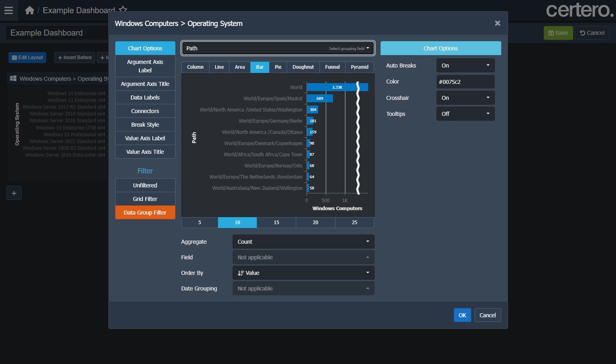Select Chart Options in the left sidebar

(145, 48)
